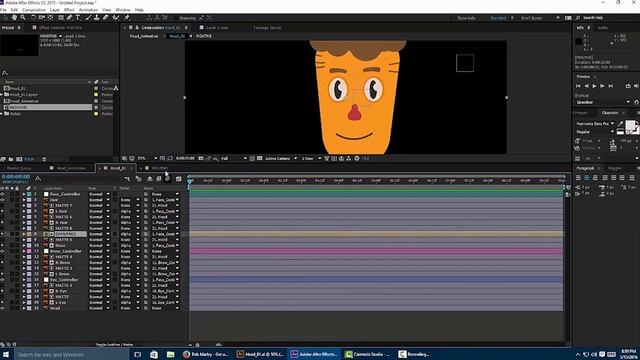The image size is (640, 360).
Task: Open the Active Camera view dropdown
Action: point(281,158)
